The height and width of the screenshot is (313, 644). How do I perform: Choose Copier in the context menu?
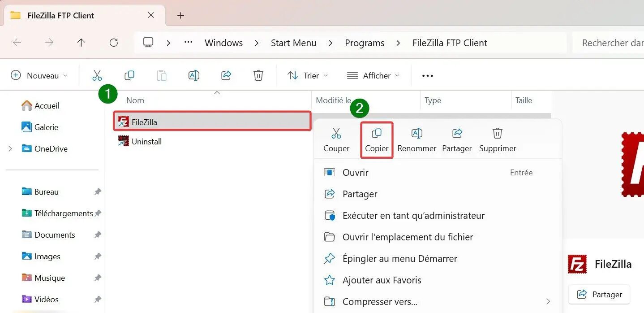(377, 140)
